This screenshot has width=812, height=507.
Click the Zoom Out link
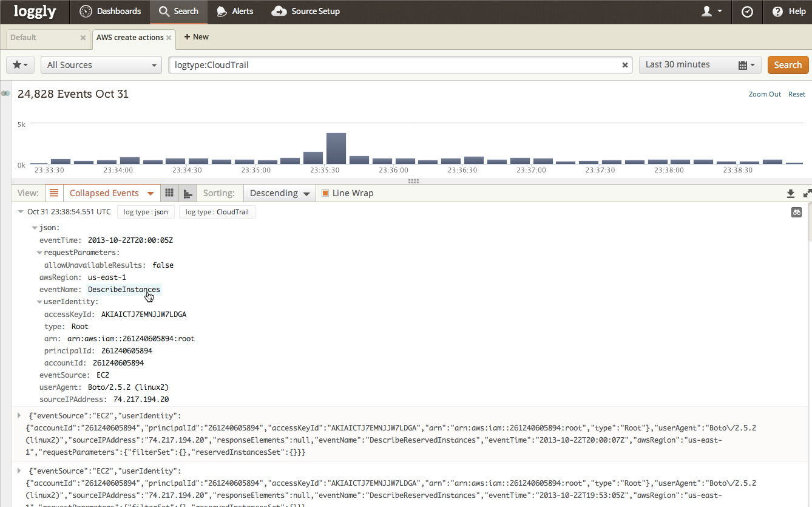point(765,94)
